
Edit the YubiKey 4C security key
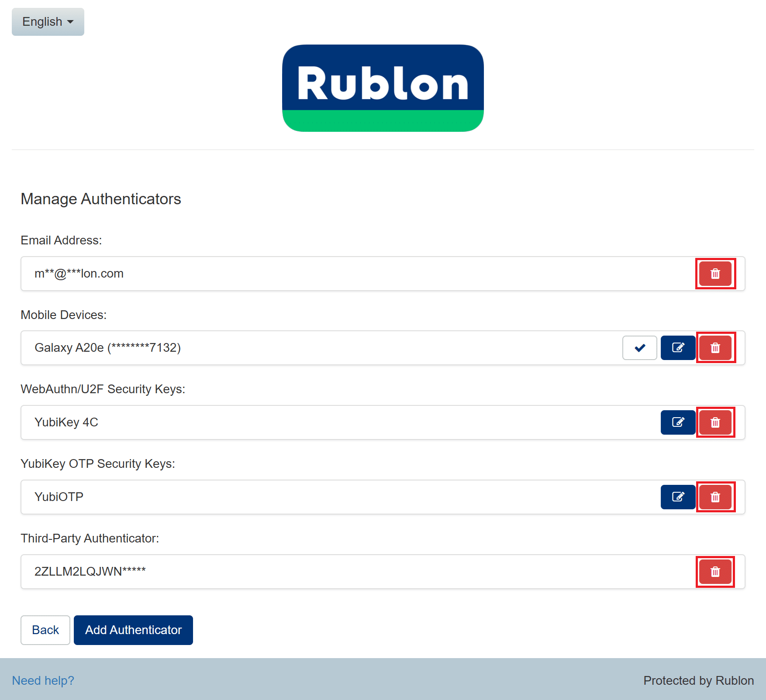point(678,422)
